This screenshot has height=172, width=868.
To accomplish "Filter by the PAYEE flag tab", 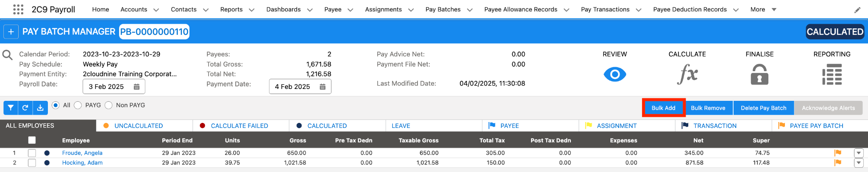I will (x=530, y=126).
